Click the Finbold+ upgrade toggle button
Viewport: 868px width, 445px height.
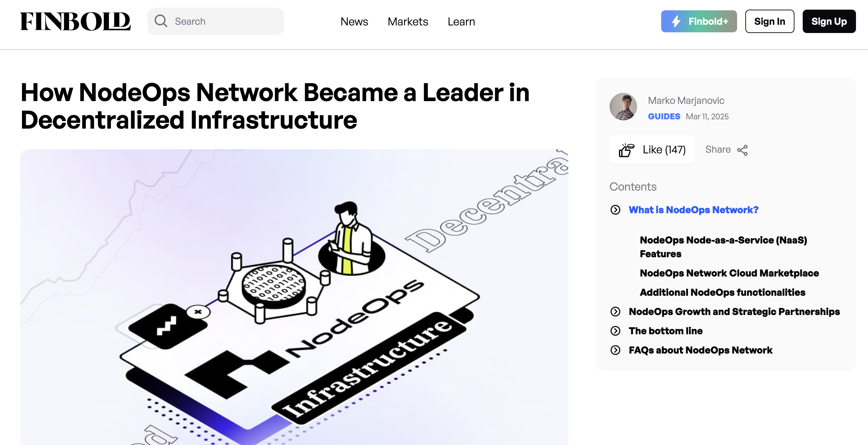[x=699, y=21]
